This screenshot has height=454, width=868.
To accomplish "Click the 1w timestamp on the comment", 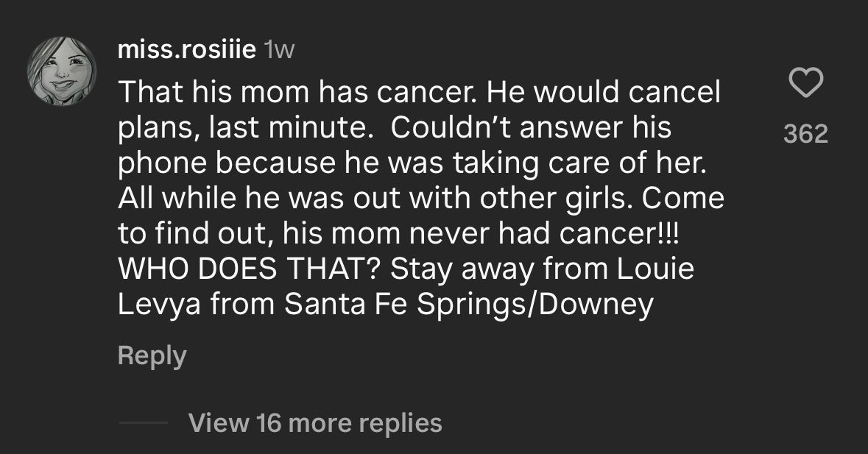I will click(279, 50).
